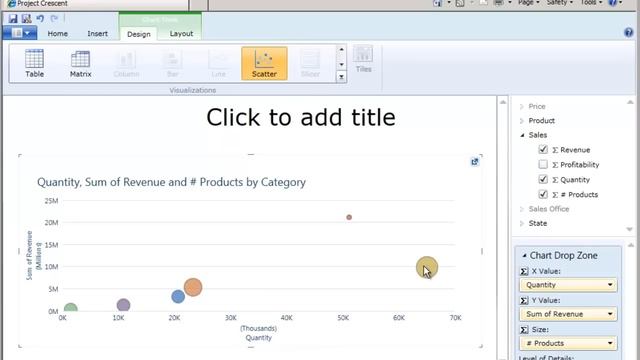
Task: Select the Table visualization icon
Action: [x=34, y=63]
